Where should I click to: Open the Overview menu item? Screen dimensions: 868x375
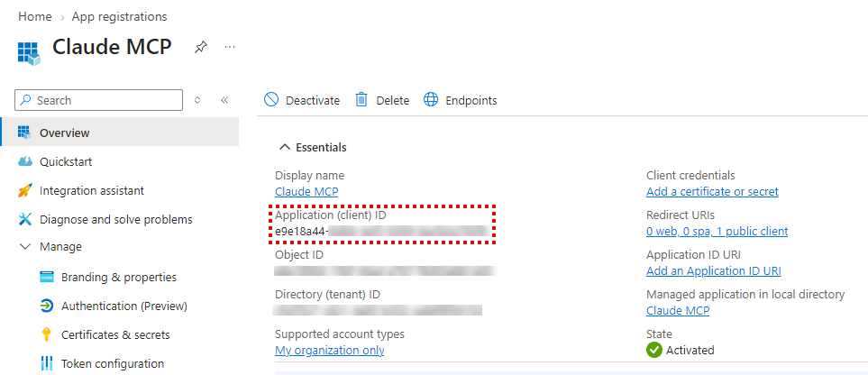click(x=120, y=133)
